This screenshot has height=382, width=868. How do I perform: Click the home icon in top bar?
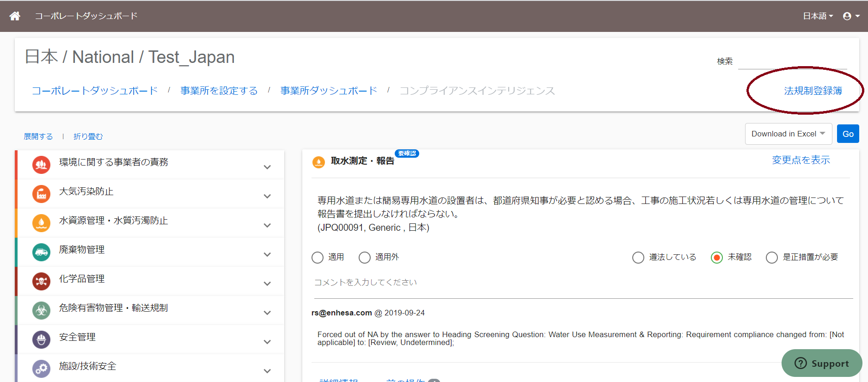[15, 16]
